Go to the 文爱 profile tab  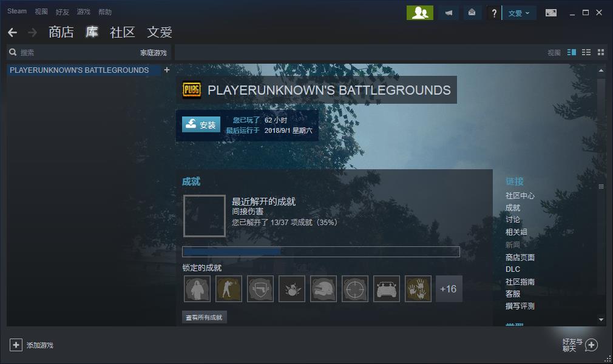tap(160, 32)
